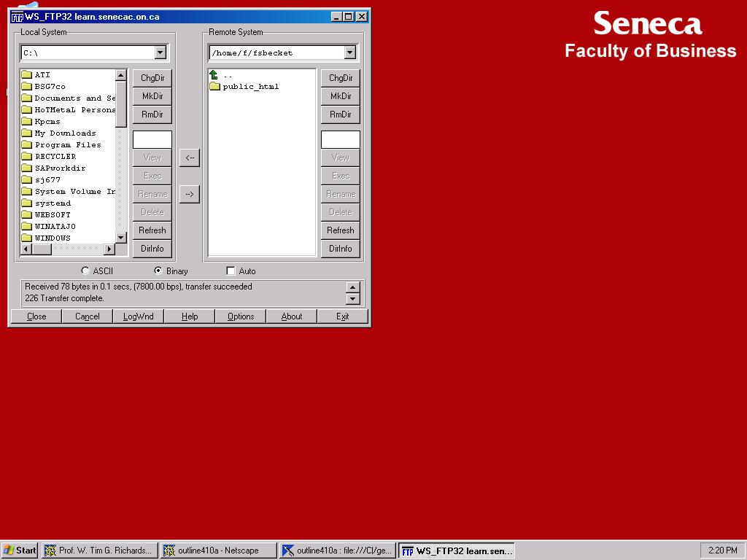Open the local drive path dropdown
Image resolution: width=747 pixels, height=560 pixels.
tap(160, 52)
